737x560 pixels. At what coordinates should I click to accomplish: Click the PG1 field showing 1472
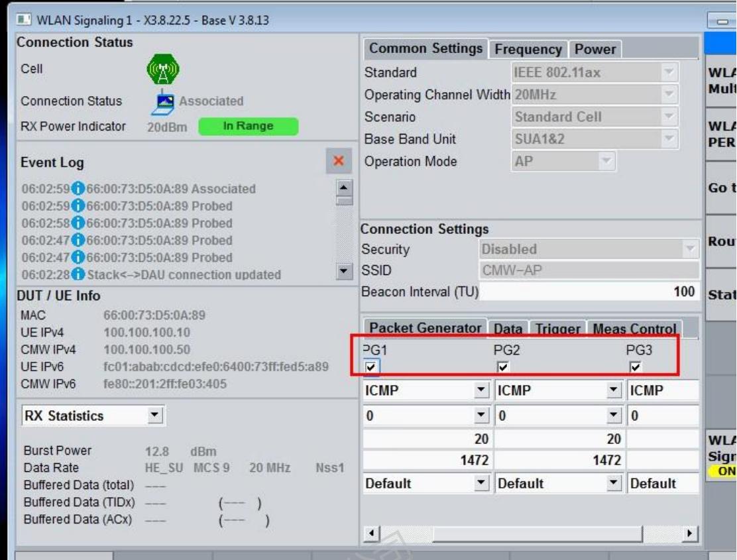click(426, 460)
